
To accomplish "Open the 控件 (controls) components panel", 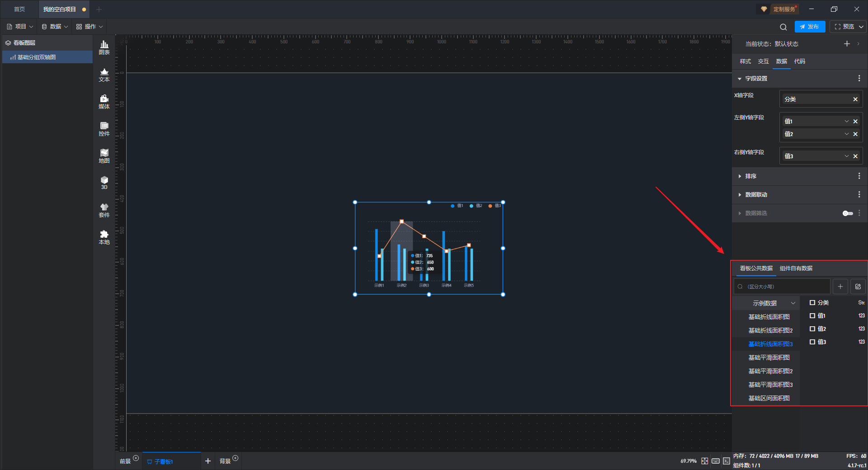I will pyautogui.click(x=104, y=129).
